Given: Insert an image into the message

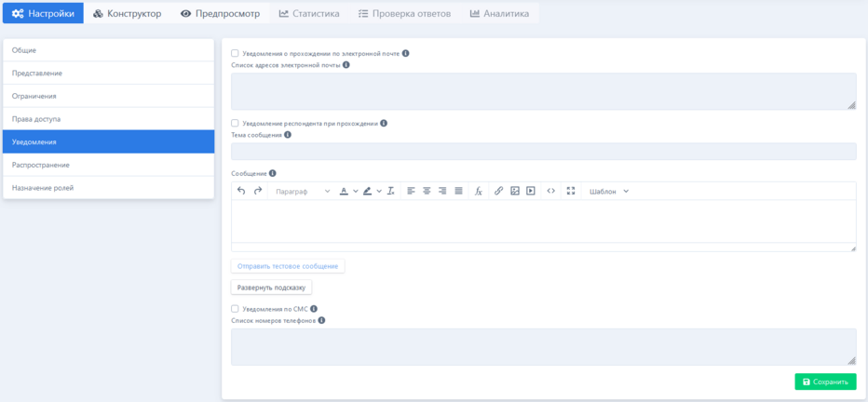Looking at the screenshot, I should pyautogui.click(x=515, y=191).
